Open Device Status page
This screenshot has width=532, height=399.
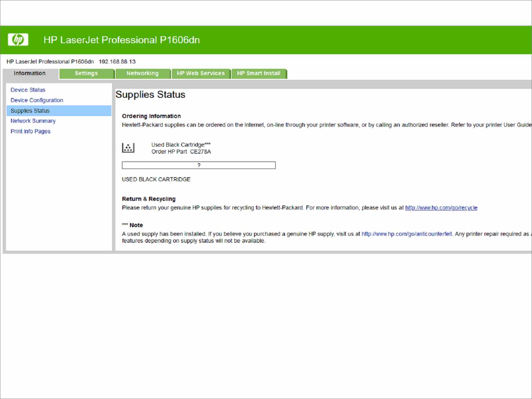tap(28, 90)
